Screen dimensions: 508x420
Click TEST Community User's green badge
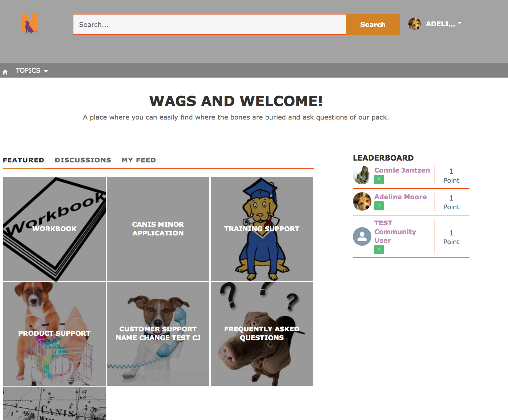(379, 250)
